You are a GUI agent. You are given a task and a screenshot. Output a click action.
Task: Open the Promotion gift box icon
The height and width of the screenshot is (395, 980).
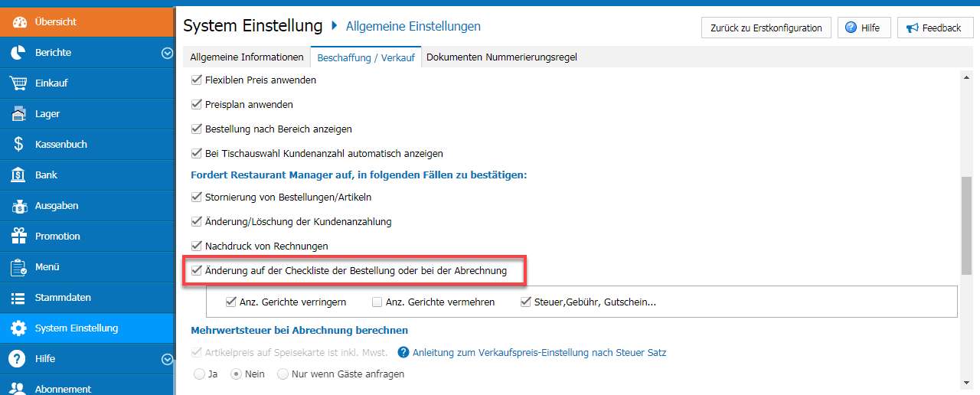[19, 237]
